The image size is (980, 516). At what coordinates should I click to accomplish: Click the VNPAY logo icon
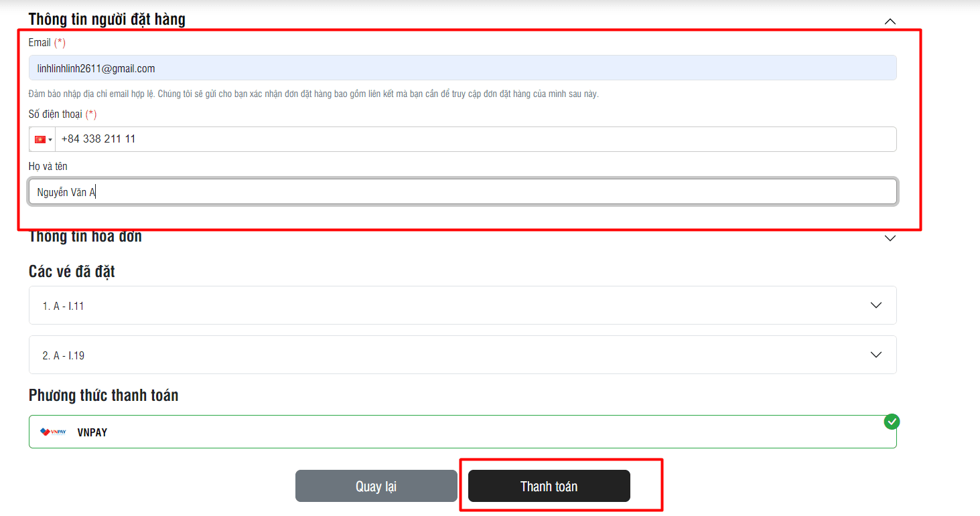click(x=53, y=432)
